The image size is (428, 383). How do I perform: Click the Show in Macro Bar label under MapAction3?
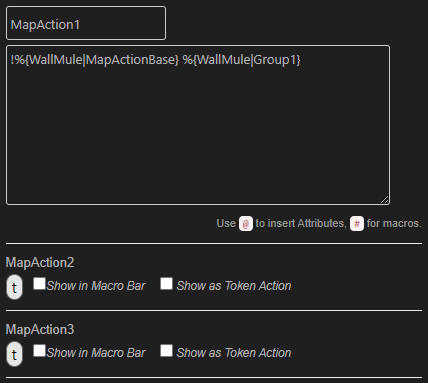click(x=96, y=353)
